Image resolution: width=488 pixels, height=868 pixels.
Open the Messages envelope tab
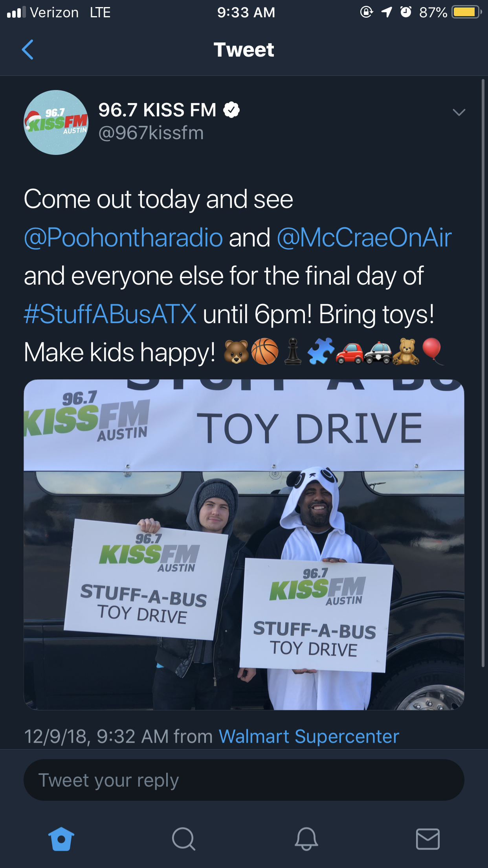tap(427, 839)
